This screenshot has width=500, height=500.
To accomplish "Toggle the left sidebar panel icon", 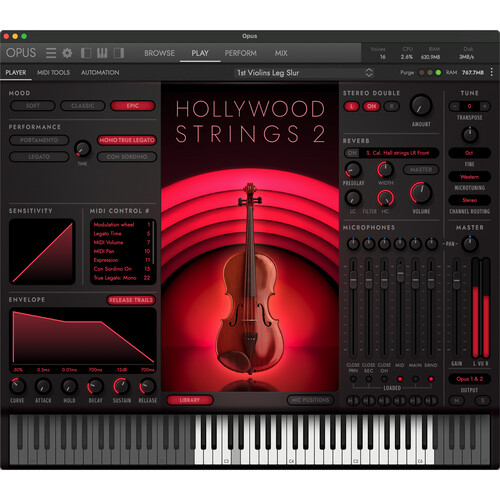I will pos(86,53).
